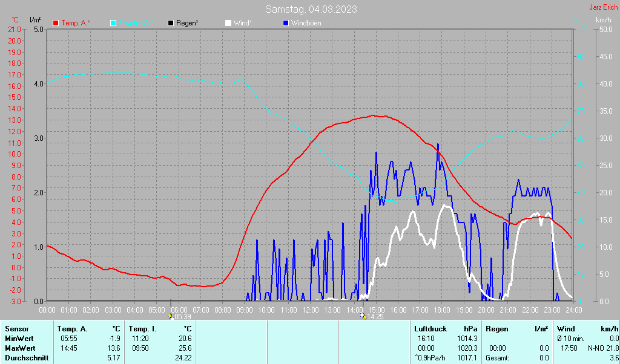Click the '20.6' indoor minimum value

pyautogui.click(x=185, y=339)
